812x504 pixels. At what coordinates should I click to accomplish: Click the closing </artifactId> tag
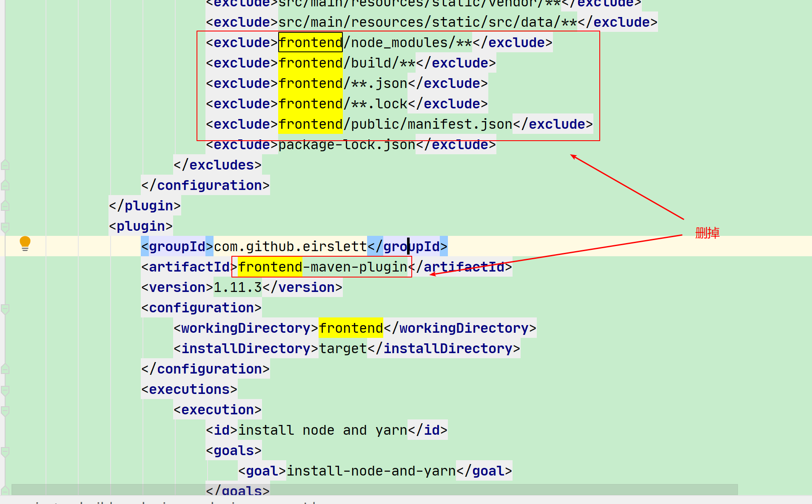tap(460, 267)
